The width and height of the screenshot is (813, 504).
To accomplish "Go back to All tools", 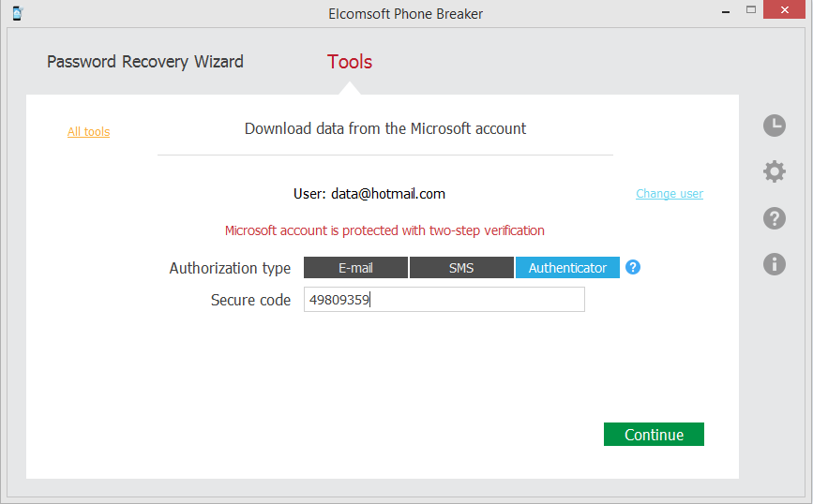I will pos(89,131).
